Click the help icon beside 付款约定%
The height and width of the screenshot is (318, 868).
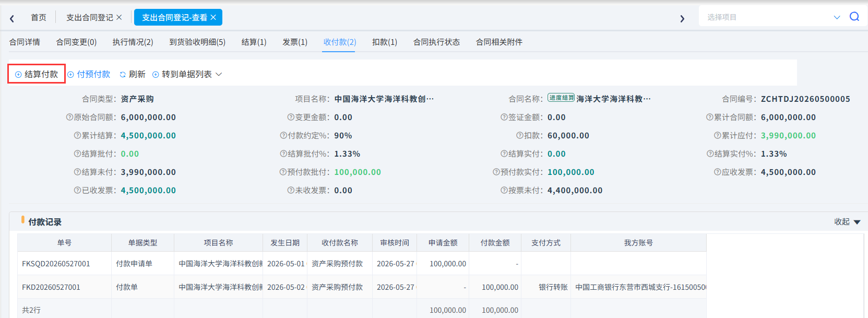[x=283, y=136]
